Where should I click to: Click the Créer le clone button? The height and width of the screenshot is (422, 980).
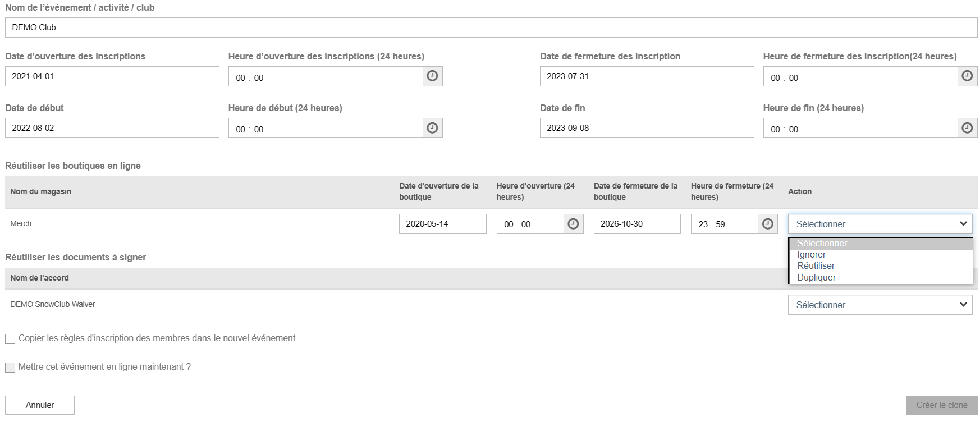pyautogui.click(x=941, y=405)
